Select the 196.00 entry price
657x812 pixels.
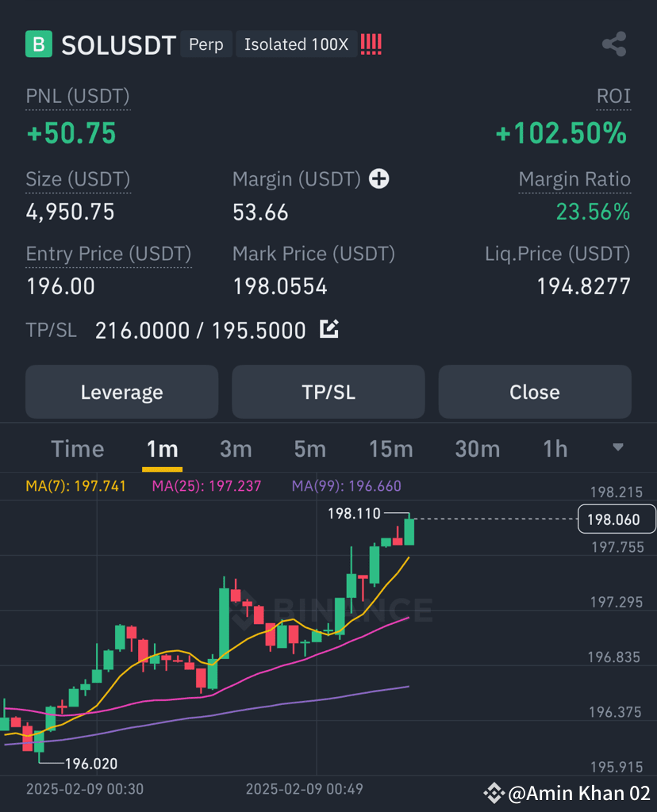tap(60, 286)
